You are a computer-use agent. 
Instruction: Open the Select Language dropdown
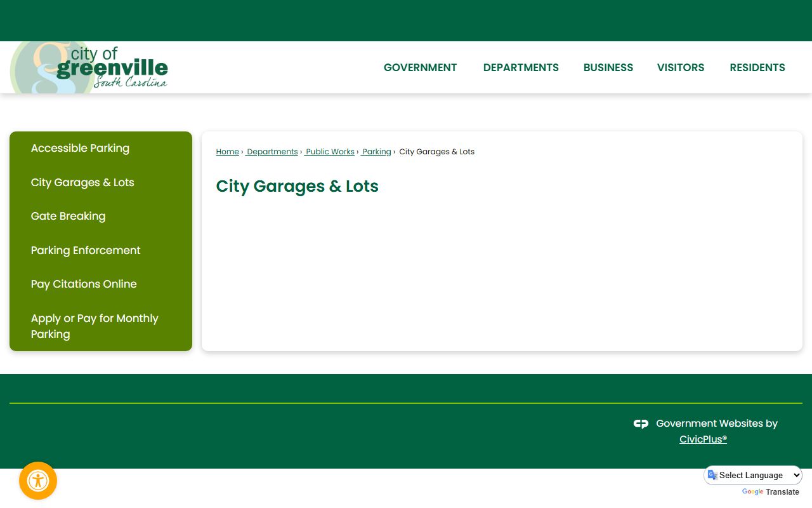[x=753, y=475]
